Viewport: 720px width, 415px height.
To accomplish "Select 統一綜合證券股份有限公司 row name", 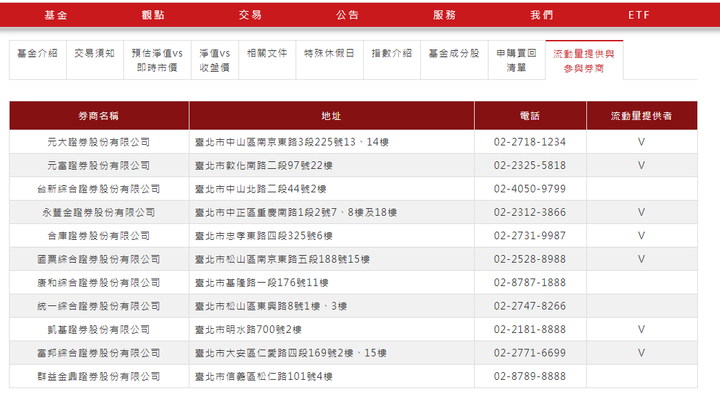I will 99,306.
